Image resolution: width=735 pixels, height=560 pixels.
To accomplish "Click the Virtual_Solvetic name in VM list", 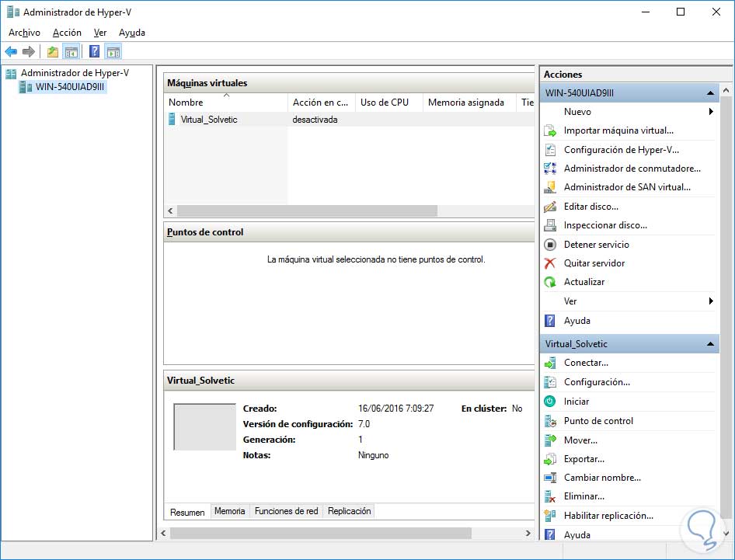I will click(x=209, y=120).
